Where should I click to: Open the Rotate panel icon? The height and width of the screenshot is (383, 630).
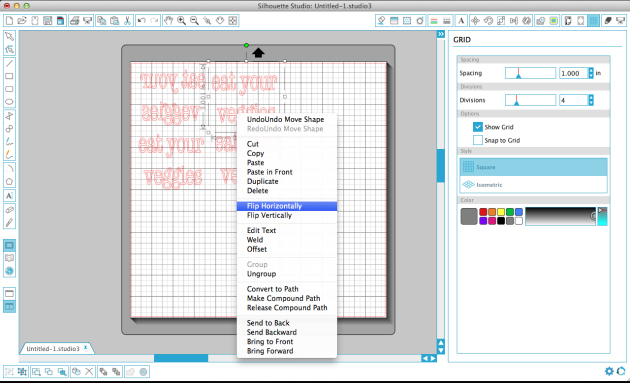pos(488,20)
